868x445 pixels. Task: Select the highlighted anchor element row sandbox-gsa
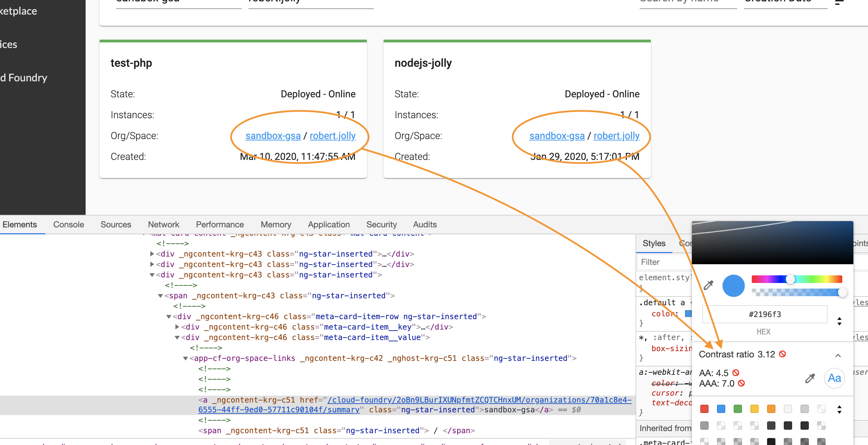(x=318, y=405)
